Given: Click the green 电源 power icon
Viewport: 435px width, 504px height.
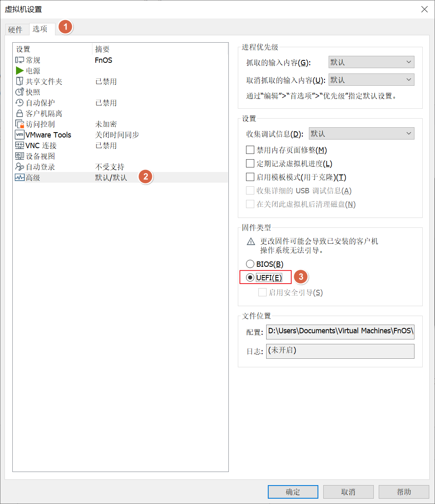Looking at the screenshot, I should click(20, 71).
